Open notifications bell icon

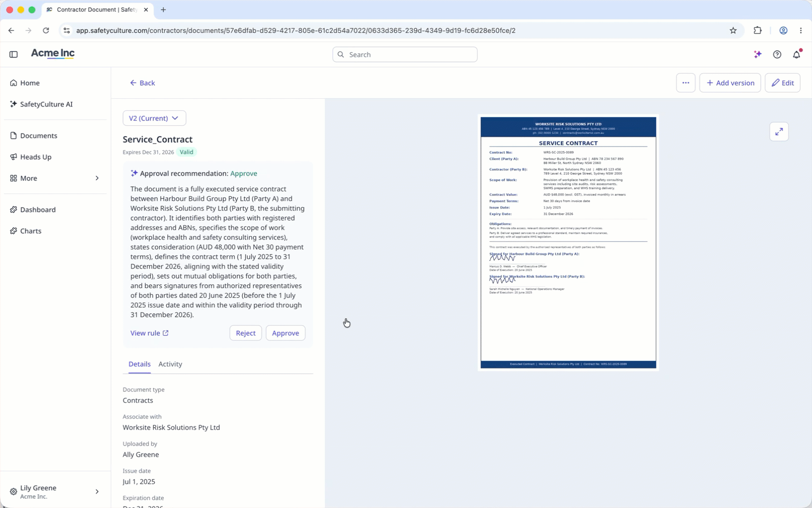797,54
